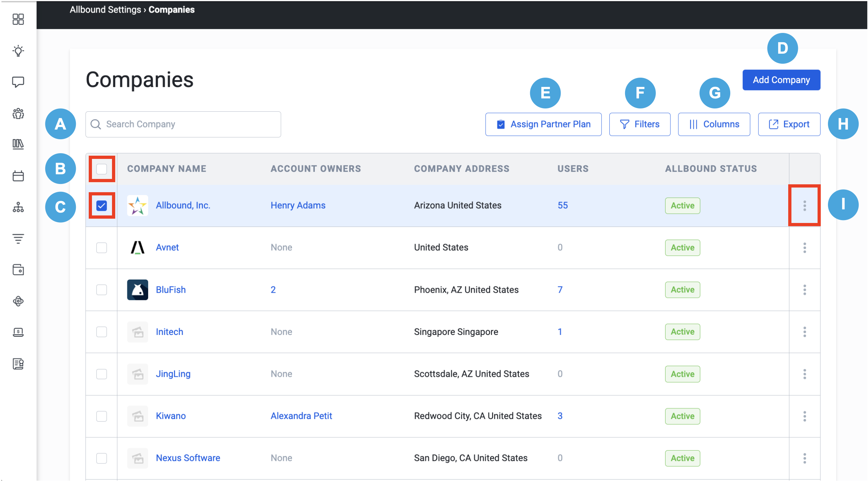Click the BluFish company logo
The height and width of the screenshot is (481, 868).
(x=137, y=290)
